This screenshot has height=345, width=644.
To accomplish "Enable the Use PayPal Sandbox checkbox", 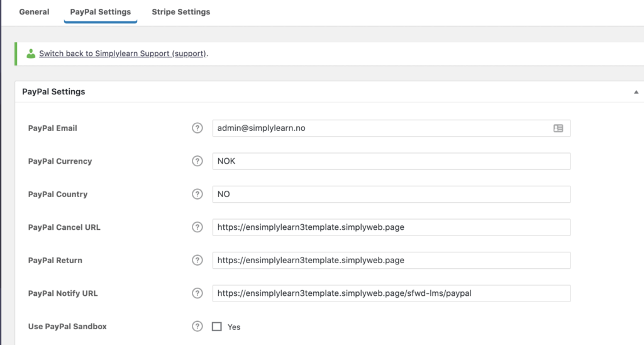I will click(217, 327).
